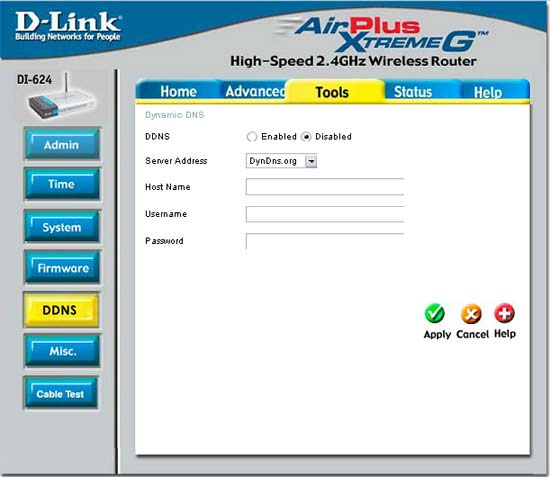The image size is (550, 477).
Task: Select the Enabled DDNS radio button
Action: [252, 136]
